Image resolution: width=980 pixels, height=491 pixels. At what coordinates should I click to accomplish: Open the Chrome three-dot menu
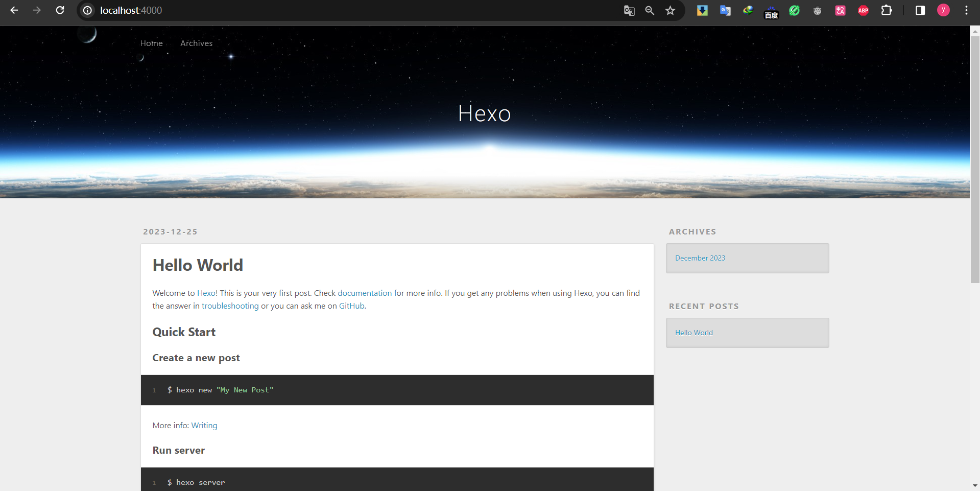click(966, 10)
